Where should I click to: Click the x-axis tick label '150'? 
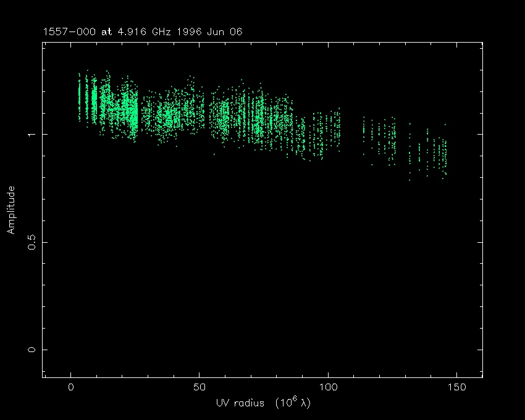pyautogui.click(x=456, y=387)
